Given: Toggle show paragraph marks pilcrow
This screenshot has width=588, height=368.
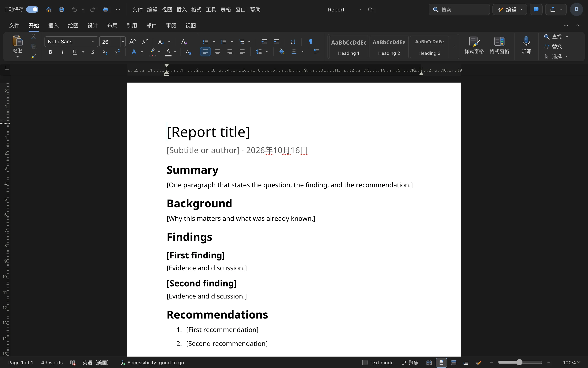Looking at the screenshot, I should (310, 42).
